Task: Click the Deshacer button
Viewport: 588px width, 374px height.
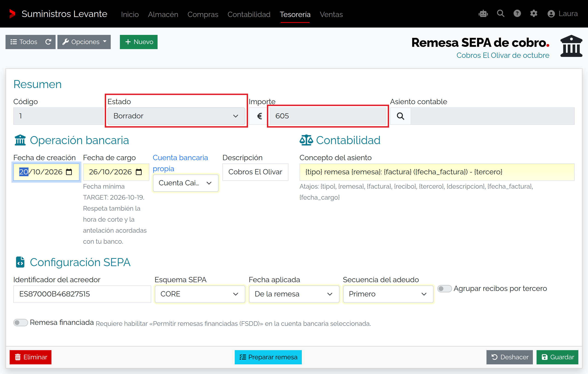Action: pos(509,357)
